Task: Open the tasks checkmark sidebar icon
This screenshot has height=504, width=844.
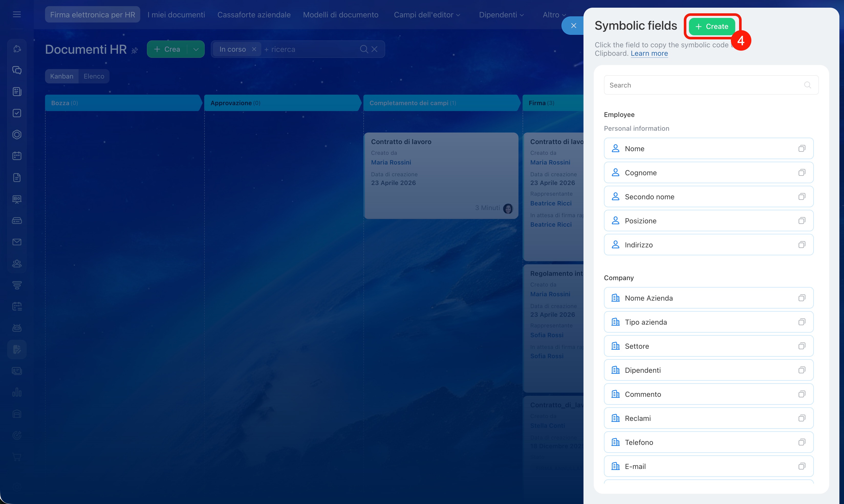Action: pyautogui.click(x=17, y=113)
